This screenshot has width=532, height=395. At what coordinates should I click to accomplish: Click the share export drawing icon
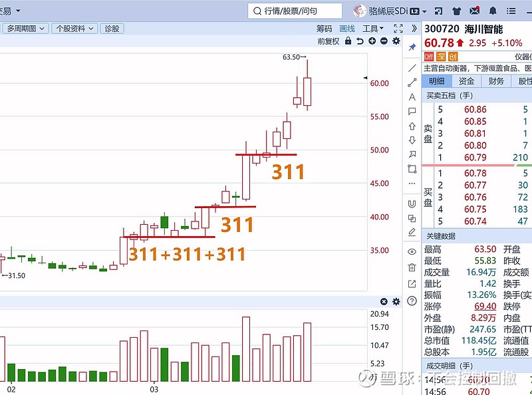pos(412,284)
